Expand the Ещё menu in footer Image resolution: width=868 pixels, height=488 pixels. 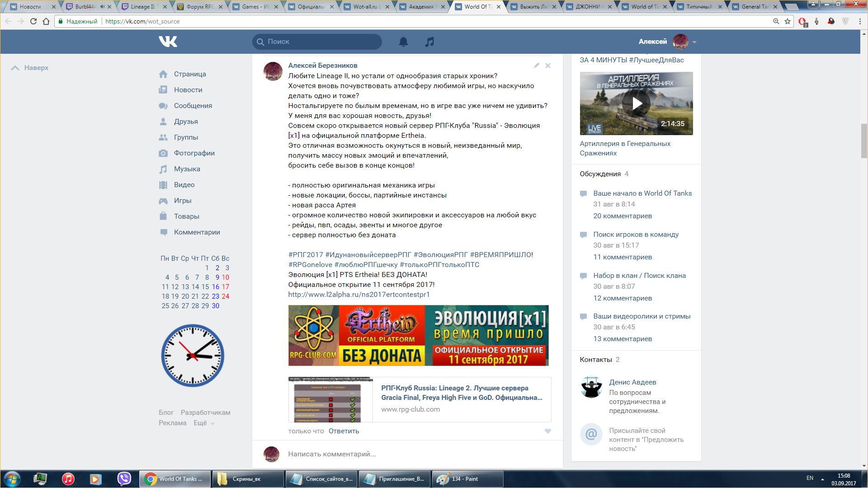pyautogui.click(x=204, y=423)
